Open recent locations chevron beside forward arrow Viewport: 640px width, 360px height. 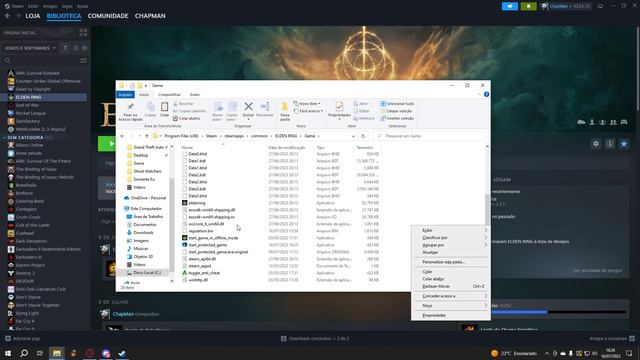140,136
